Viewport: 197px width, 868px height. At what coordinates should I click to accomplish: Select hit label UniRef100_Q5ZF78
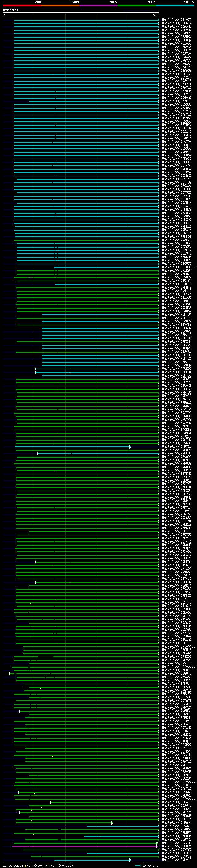pos(177,101)
